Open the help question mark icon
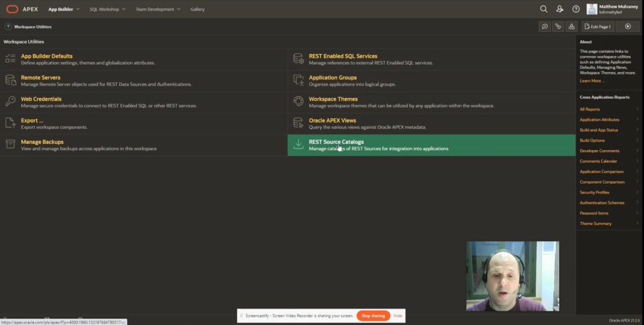644x325 pixels. (x=576, y=9)
